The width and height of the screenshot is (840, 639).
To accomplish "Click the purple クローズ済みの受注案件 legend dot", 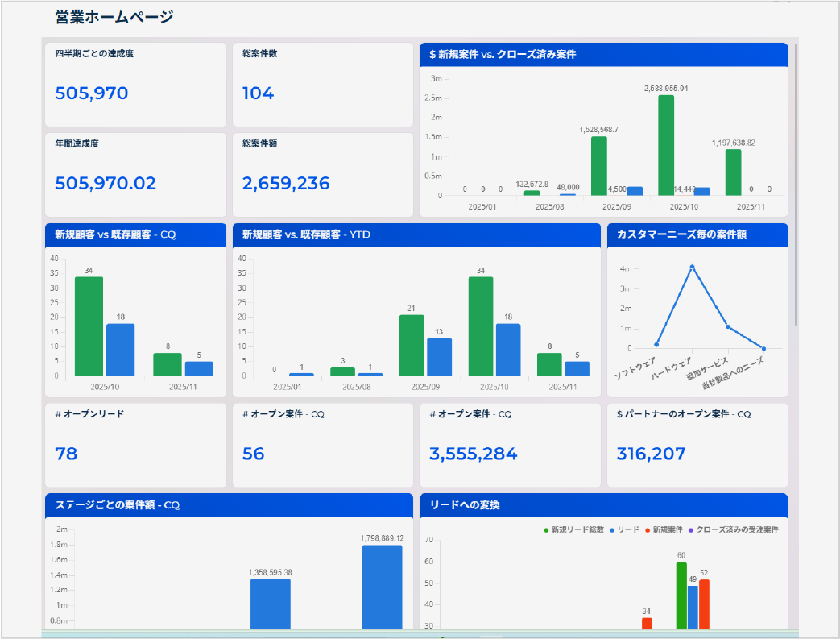I will pyautogui.click(x=691, y=529).
